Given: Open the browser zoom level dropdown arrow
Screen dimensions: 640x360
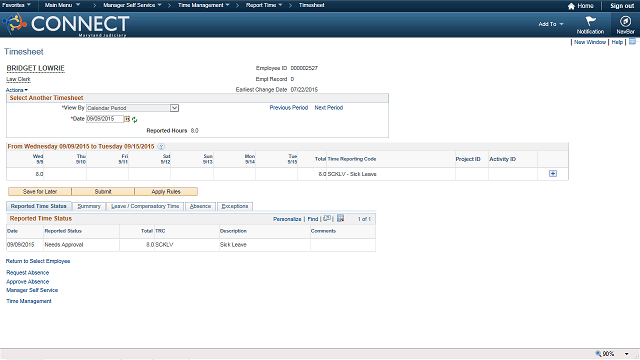Looking at the screenshot, I should click(627, 354).
